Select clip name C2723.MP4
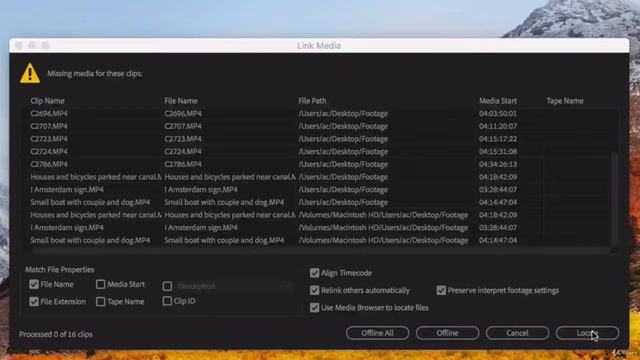640x360 pixels. click(x=49, y=139)
